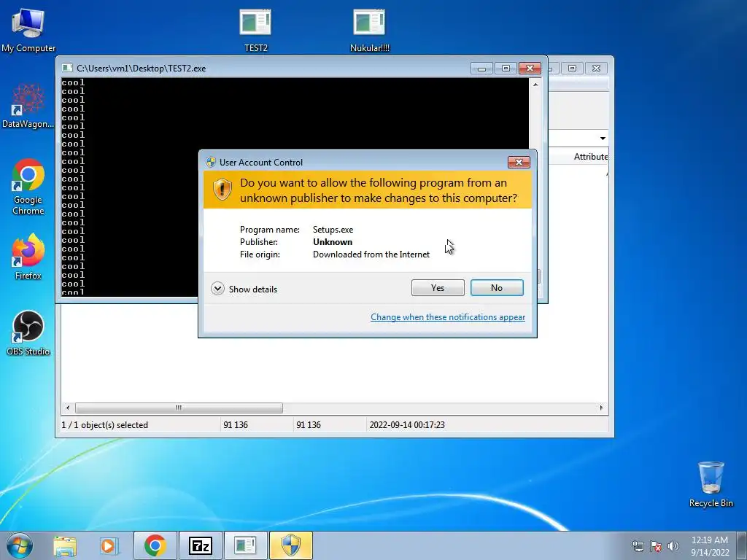The height and width of the screenshot is (560, 747).
Task: Open 'Change when these notifications appear' link
Action: [448, 317]
